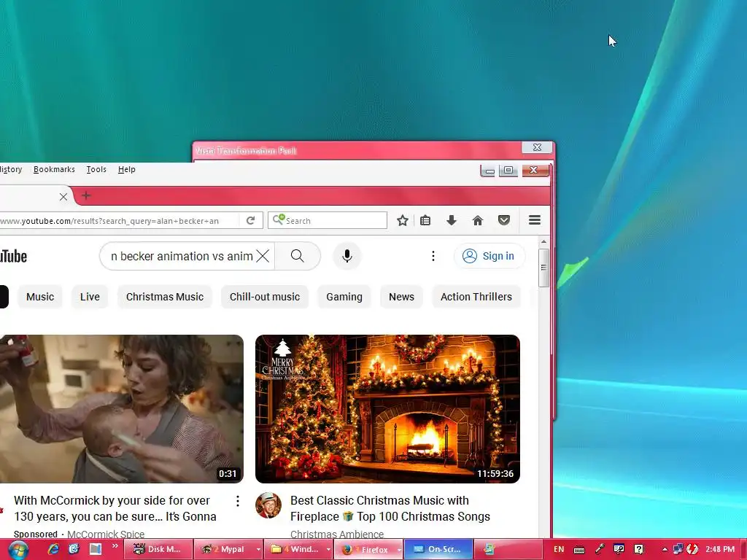Open the on-screen keyboard tray icon
This screenshot has width=747, height=560.
point(579,550)
